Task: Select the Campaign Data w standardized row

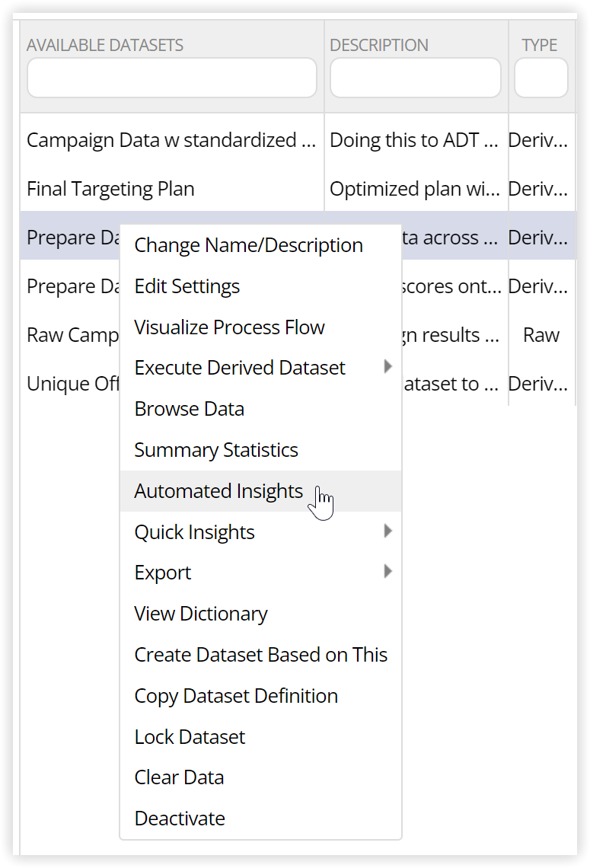Action: 298,140
